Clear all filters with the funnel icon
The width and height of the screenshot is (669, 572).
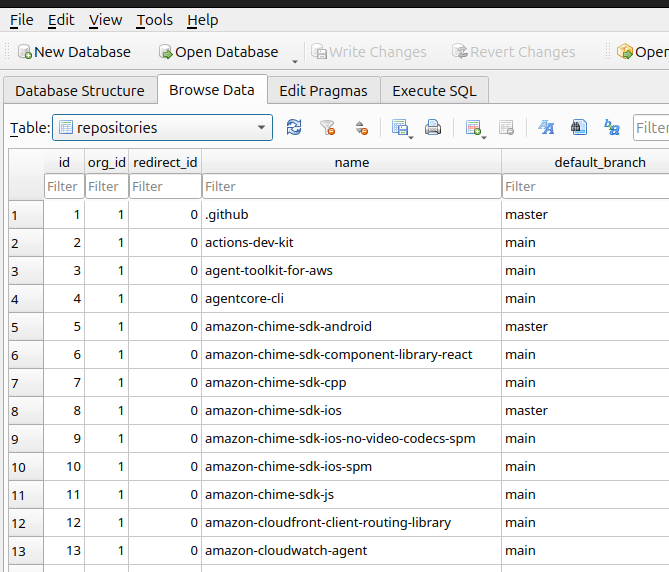click(x=328, y=127)
